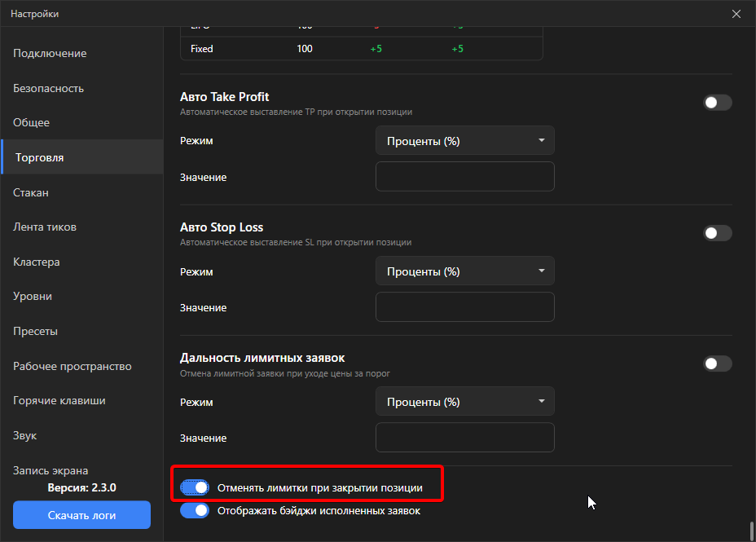Screen dimensions: 756x542
Task: Focus the Значение field under Авто Stop Loss
Action: pyautogui.click(x=465, y=306)
